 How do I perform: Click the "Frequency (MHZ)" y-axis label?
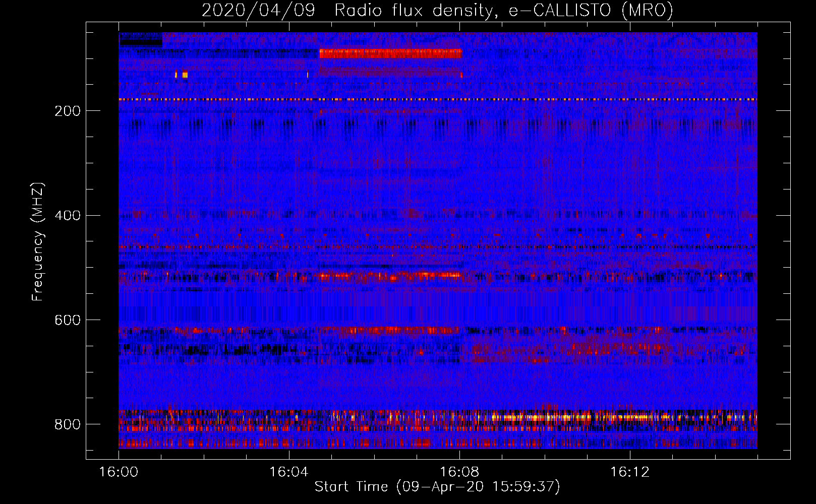37,241
